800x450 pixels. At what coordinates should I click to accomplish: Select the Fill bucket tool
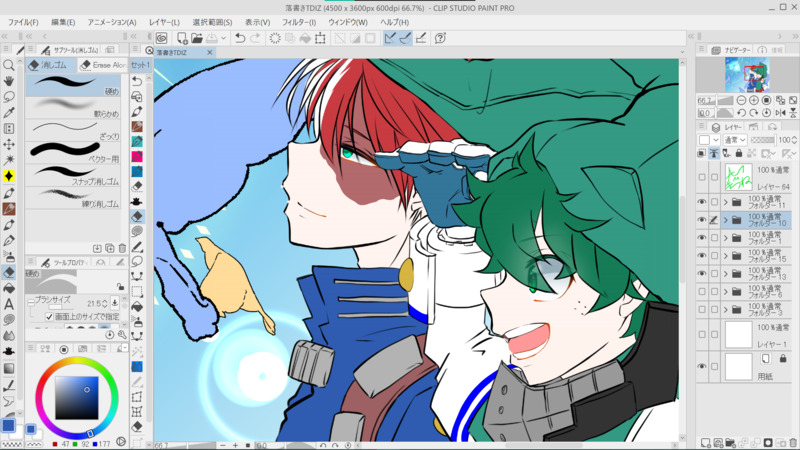point(9,288)
